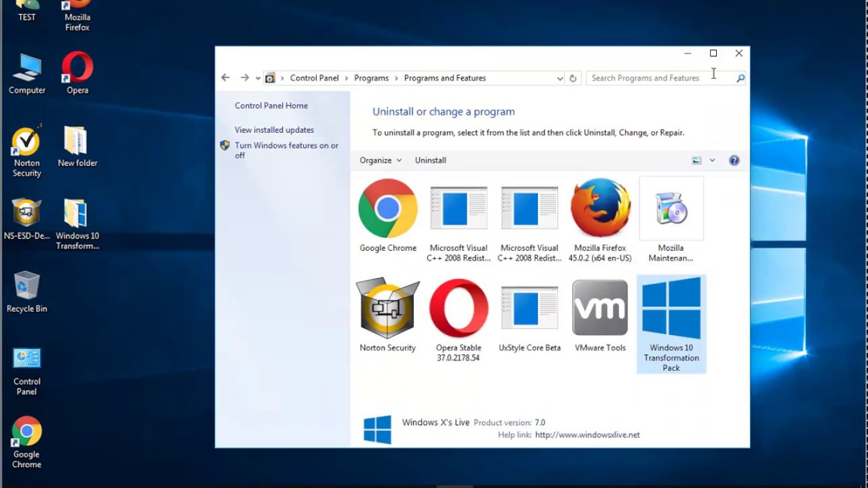The image size is (868, 488).
Task: Open Opera desktop shortcut
Action: point(77,73)
